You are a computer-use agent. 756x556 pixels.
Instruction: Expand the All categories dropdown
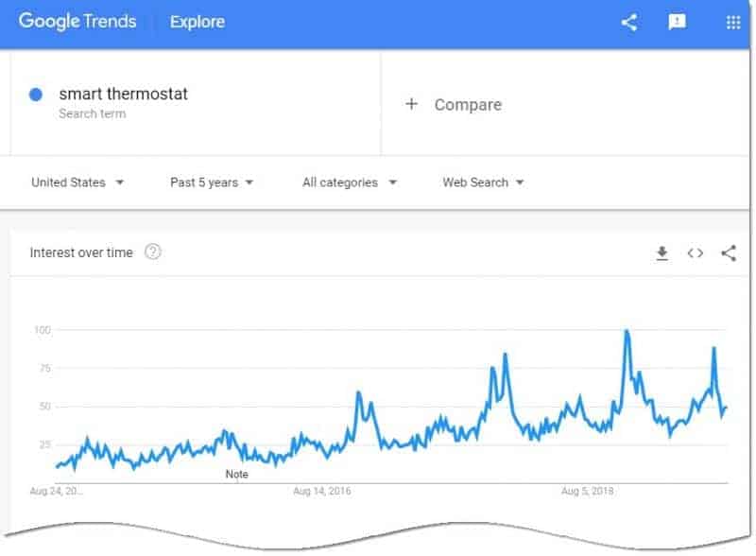click(350, 182)
